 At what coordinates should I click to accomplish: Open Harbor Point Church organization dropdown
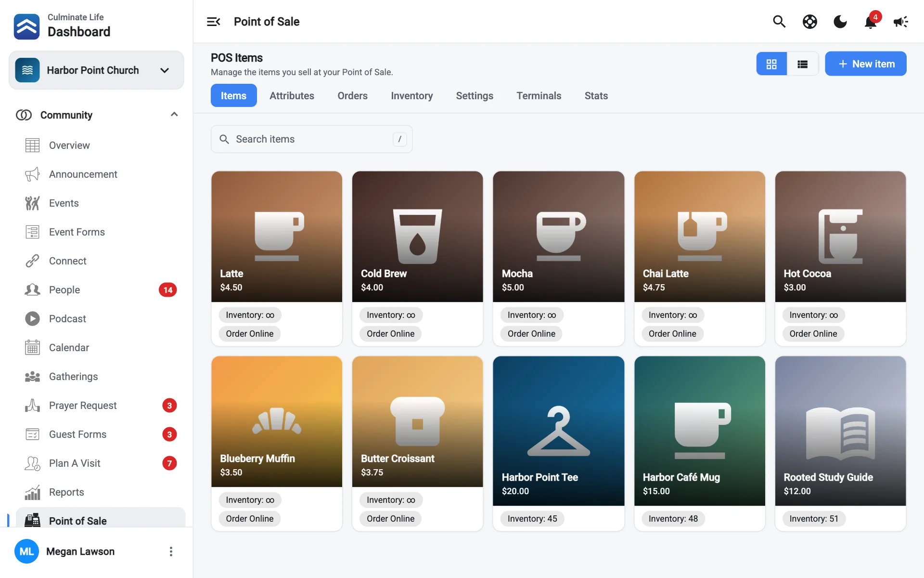[x=96, y=70]
